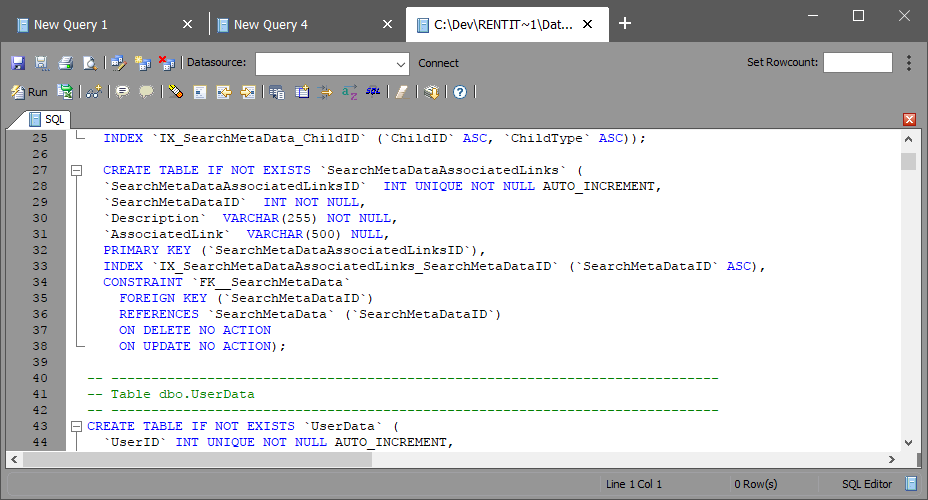Collapse the code fold at line 27
The image size is (928, 500).
pos(76,170)
